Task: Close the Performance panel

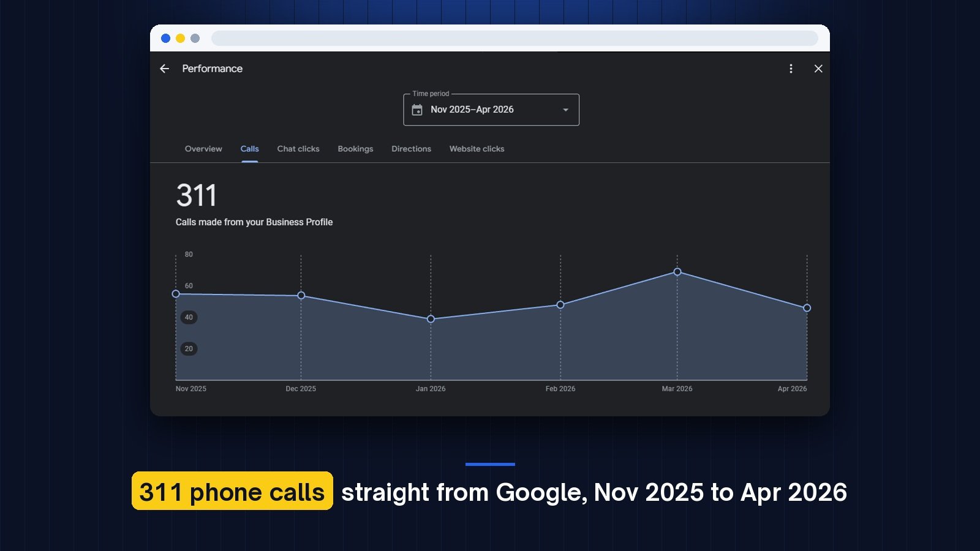Action: (x=818, y=69)
